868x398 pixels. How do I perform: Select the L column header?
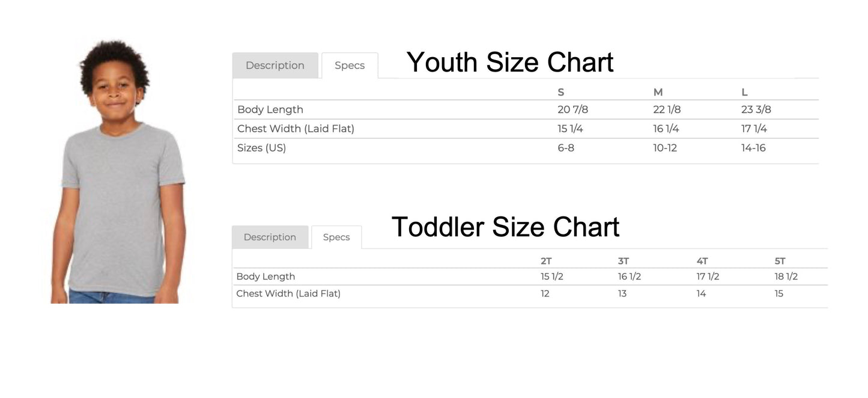pyautogui.click(x=744, y=92)
